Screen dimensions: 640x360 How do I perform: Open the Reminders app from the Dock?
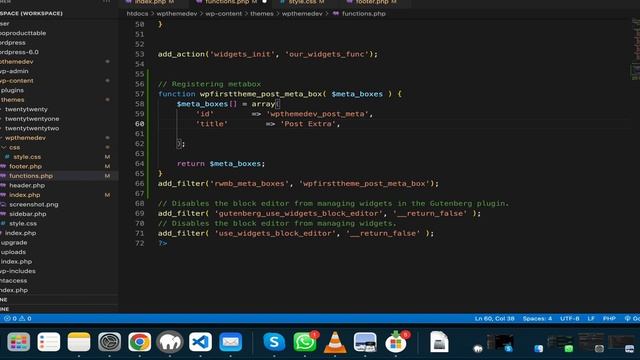click(x=49, y=342)
